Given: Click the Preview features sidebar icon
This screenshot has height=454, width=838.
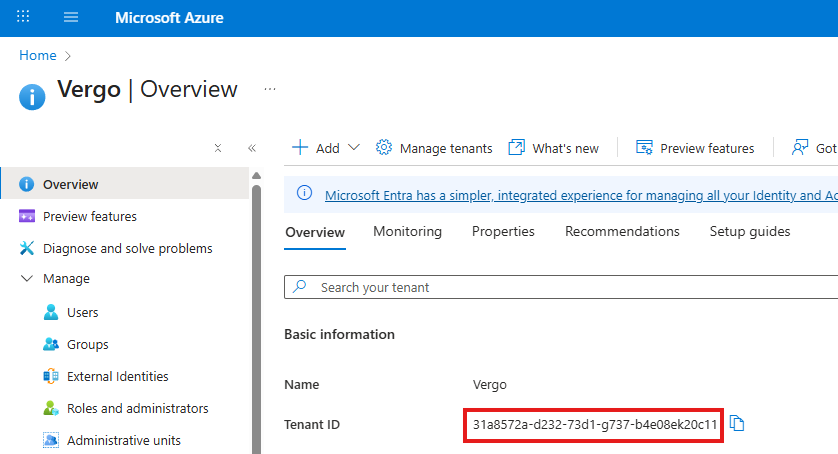Looking at the screenshot, I should (27, 216).
